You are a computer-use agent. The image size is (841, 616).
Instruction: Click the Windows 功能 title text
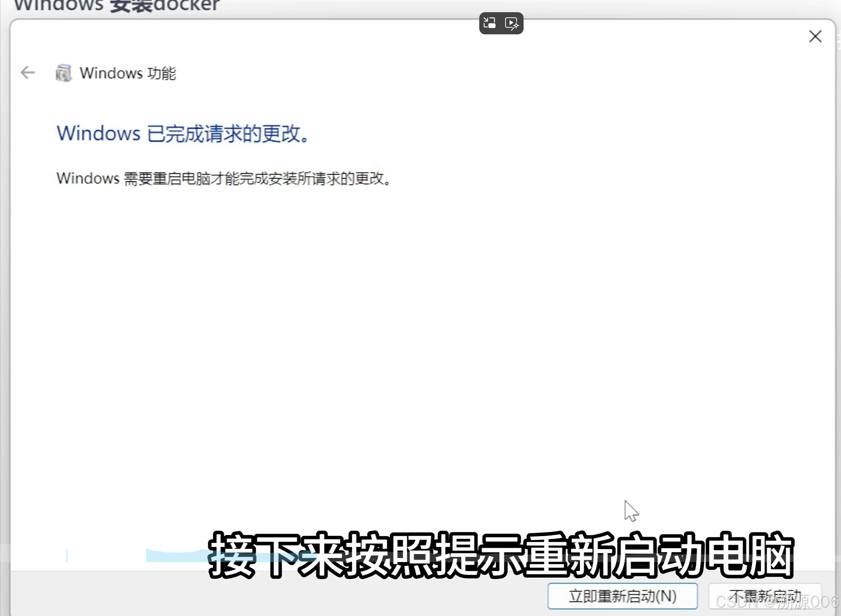127,73
